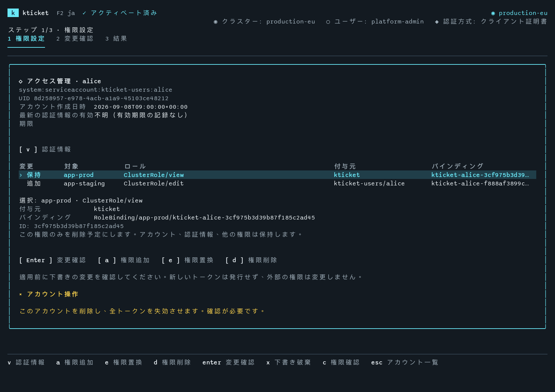Click the checkmark beside アクティベート済み

point(84,13)
